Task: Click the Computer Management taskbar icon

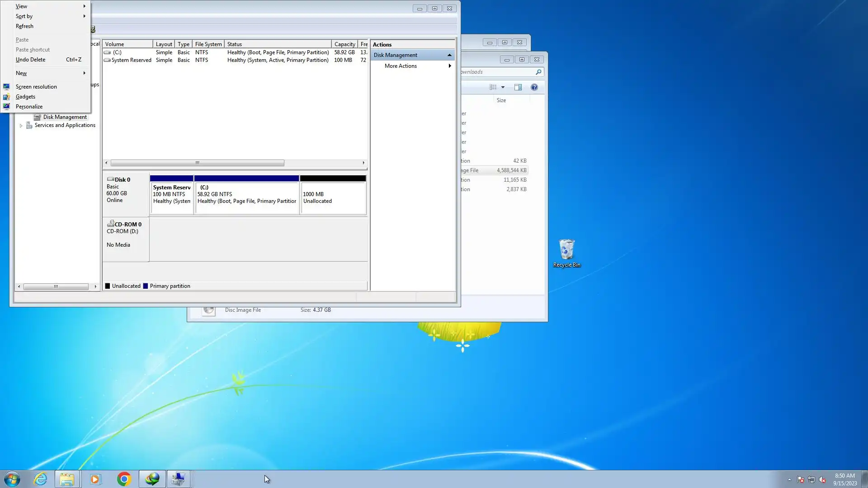Action: tap(179, 479)
